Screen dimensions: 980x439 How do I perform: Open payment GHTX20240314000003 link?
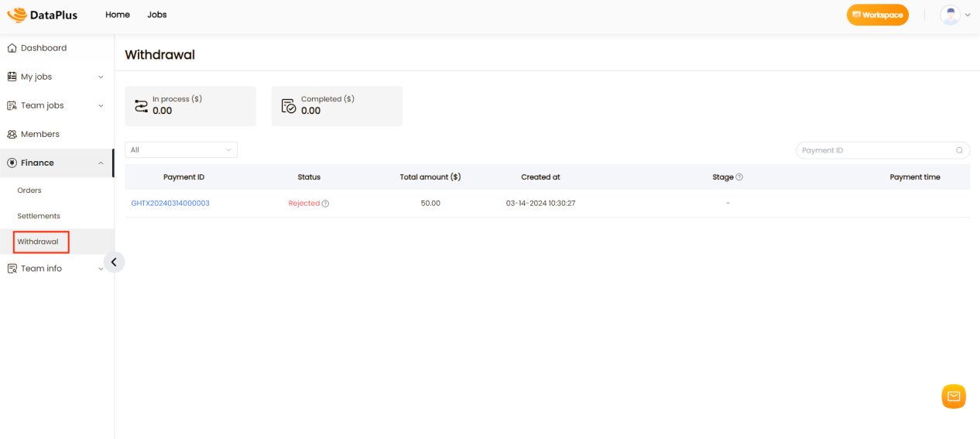point(170,204)
